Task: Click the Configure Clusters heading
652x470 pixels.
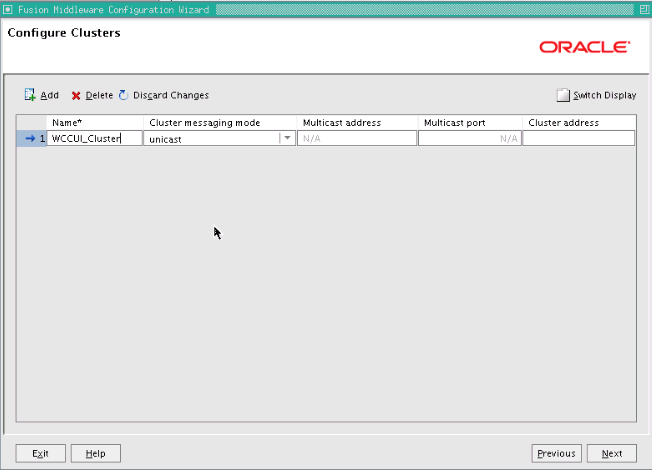Action: pyautogui.click(x=64, y=33)
